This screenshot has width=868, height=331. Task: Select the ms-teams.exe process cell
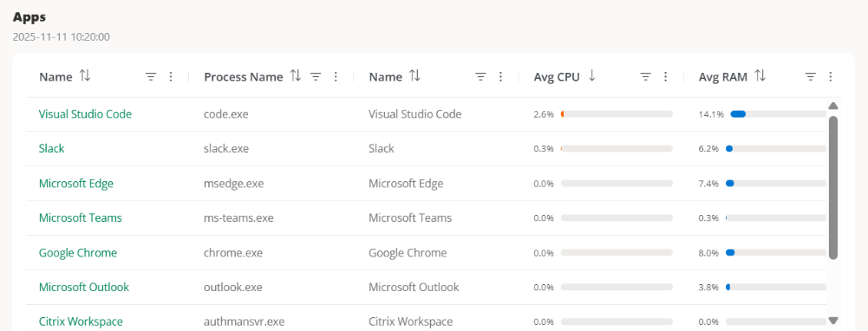[x=238, y=217]
